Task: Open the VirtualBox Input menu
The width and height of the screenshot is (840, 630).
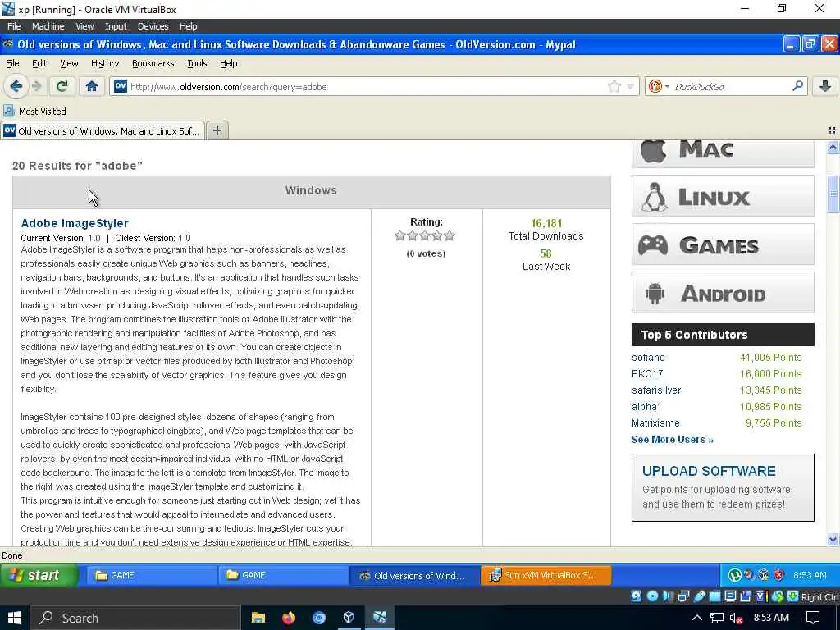Action: coord(116,25)
